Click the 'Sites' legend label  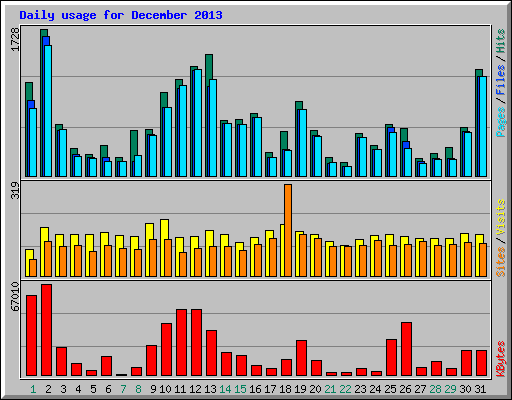[x=501, y=262]
